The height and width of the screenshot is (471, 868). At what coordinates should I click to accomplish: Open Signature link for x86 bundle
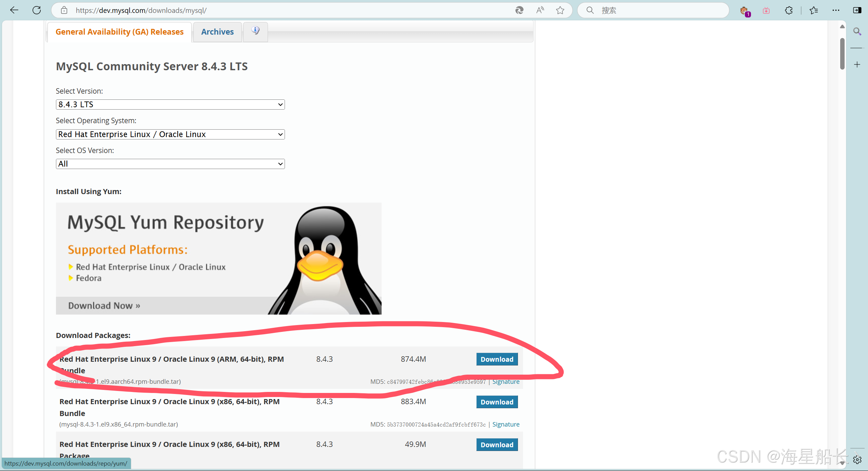[506, 425]
